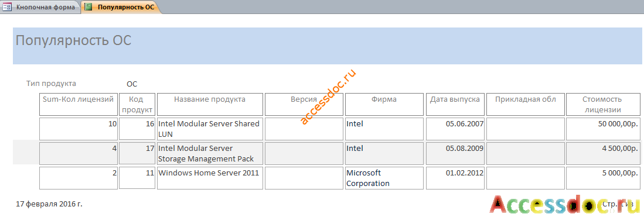Click the date 01.02.2012 cell
The width and height of the screenshot is (644, 217).
point(455,178)
